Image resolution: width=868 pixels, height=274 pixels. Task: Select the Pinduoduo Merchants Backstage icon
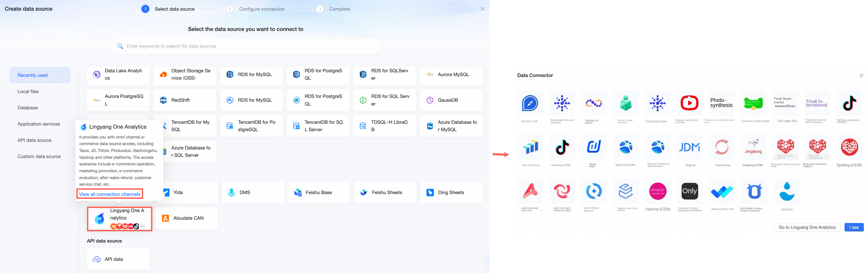pyautogui.click(x=785, y=147)
